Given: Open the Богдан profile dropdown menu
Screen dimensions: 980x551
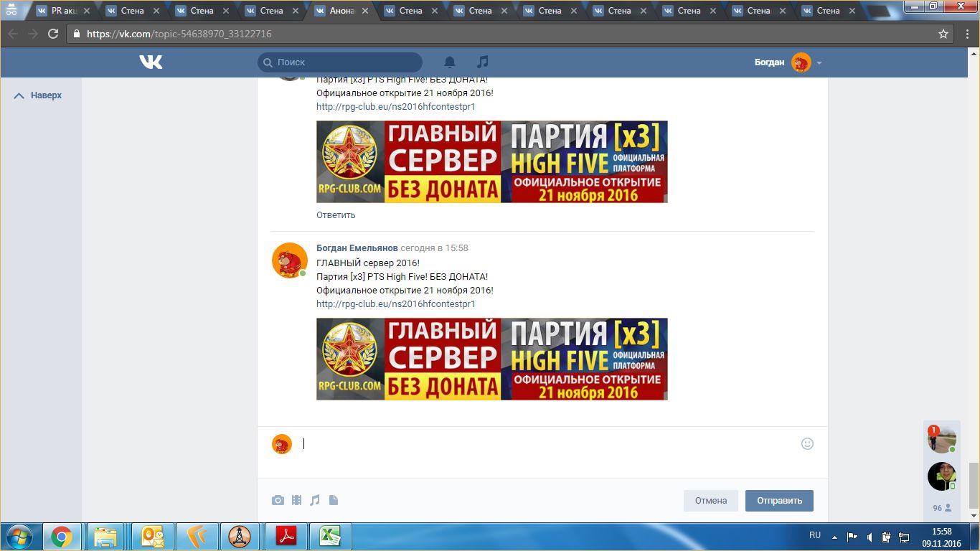Looking at the screenshot, I should 819,63.
